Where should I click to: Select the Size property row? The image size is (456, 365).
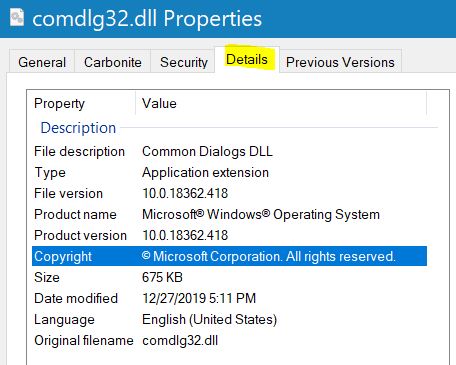pos(229,277)
